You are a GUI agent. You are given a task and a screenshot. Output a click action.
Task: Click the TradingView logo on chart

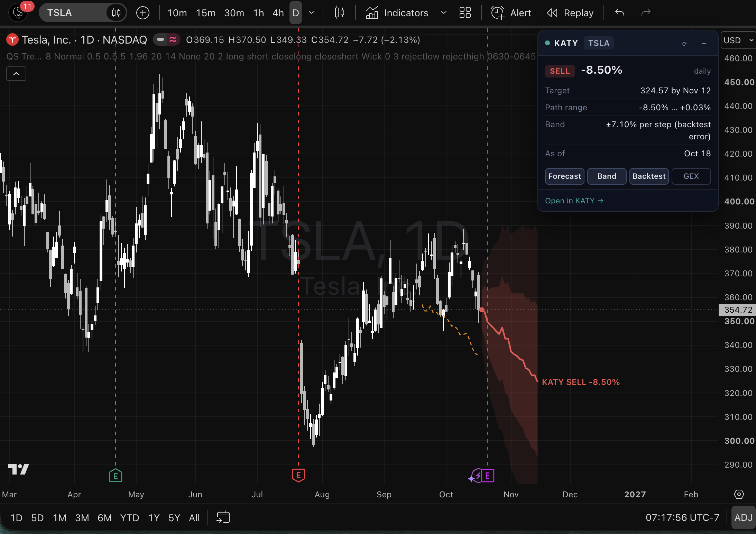(x=18, y=469)
